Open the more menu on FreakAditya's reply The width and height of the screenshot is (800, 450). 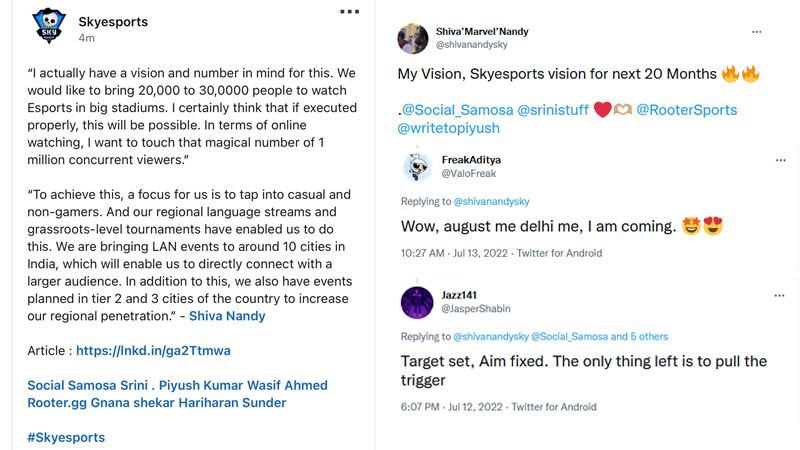pos(780,160)
